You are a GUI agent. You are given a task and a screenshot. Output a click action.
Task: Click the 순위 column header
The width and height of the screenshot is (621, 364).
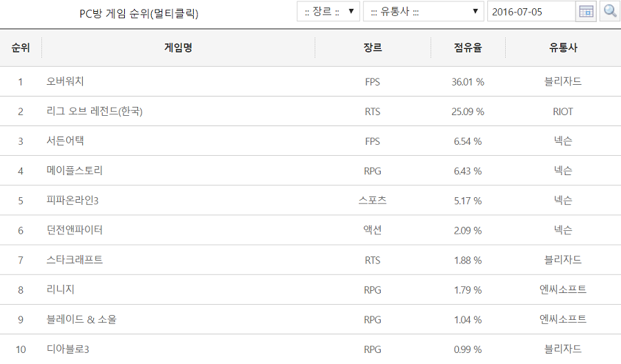21,48
